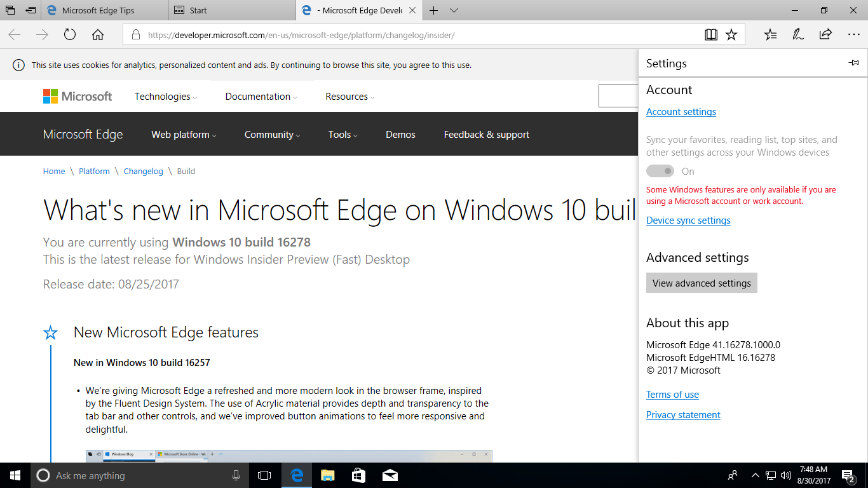Add page to favorites star icon

coord(731,35)
